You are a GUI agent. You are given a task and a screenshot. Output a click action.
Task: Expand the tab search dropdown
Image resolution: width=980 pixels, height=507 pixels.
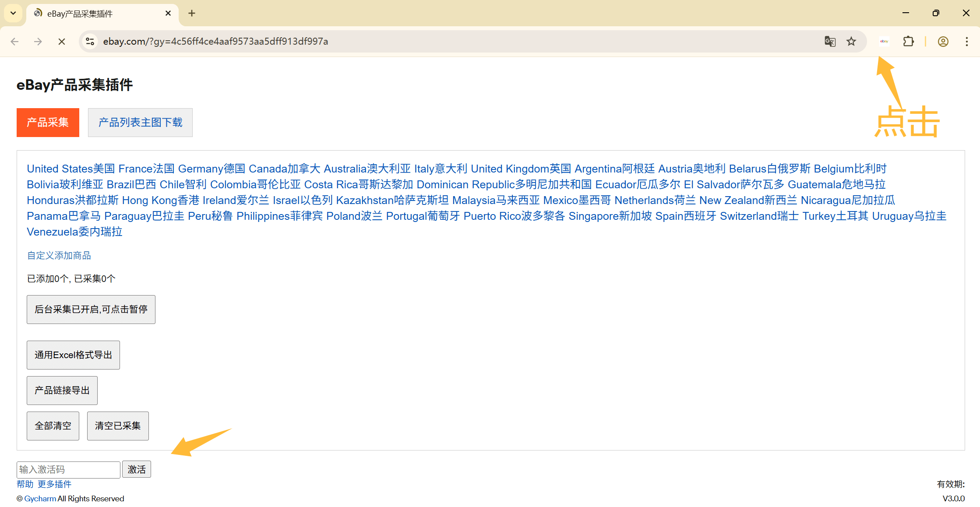13,13
